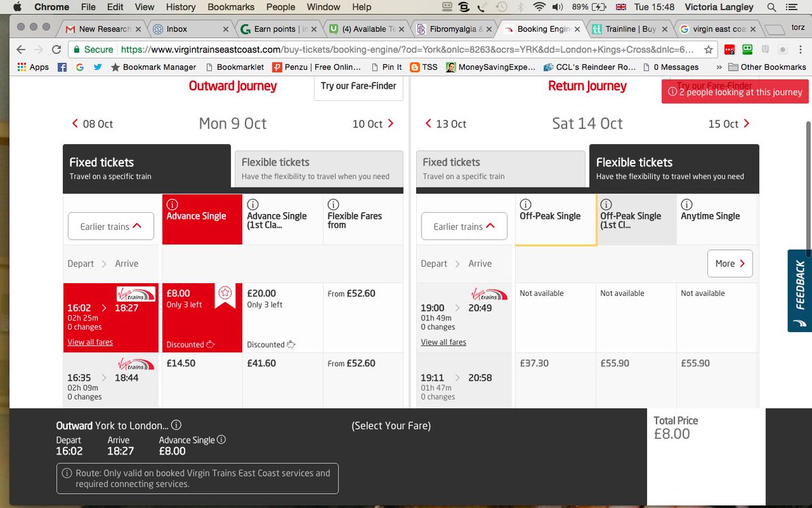Go to previous outward date 08 Oct
The image size is (812, 508).
[x=93, y=124]
